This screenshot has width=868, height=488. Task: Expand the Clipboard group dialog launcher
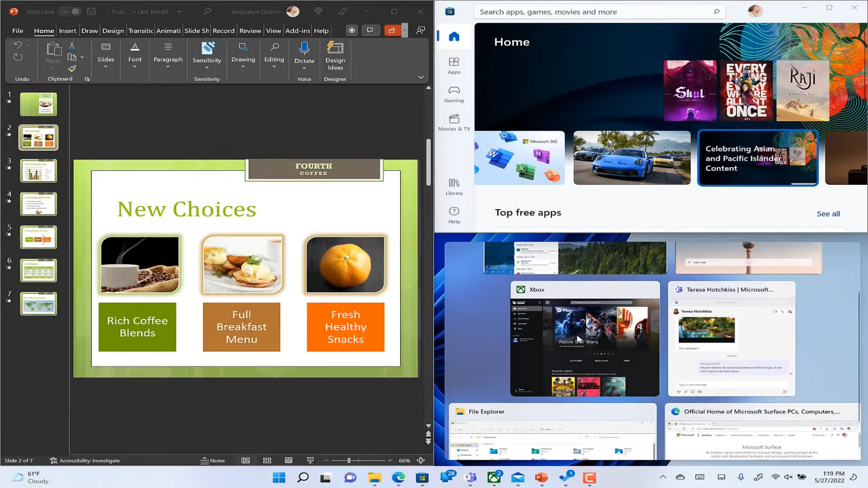point(87,79)
